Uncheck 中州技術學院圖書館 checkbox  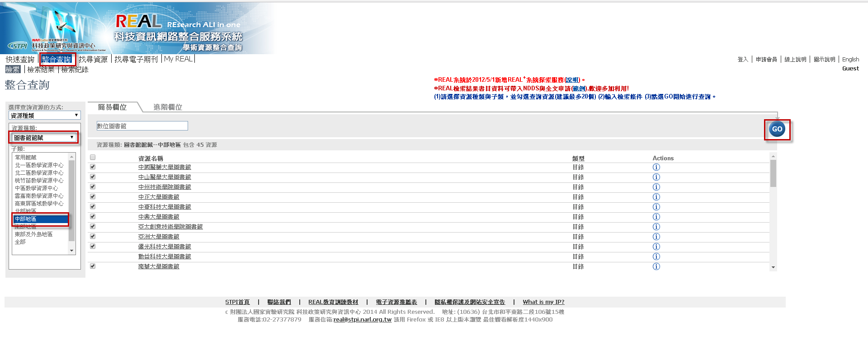[93, 186]
